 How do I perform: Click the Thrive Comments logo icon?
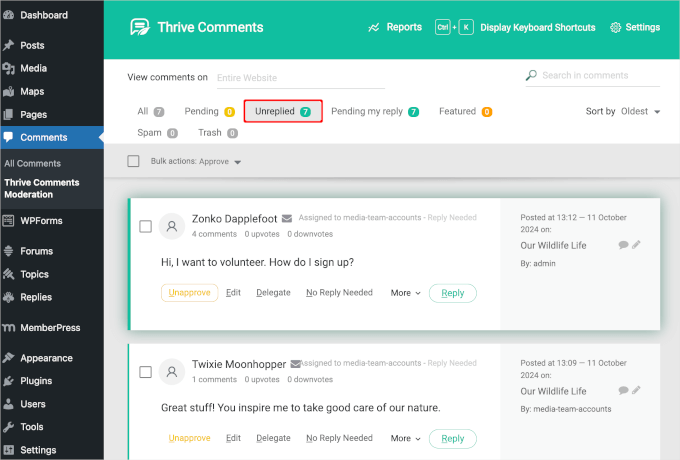(140, 27)
